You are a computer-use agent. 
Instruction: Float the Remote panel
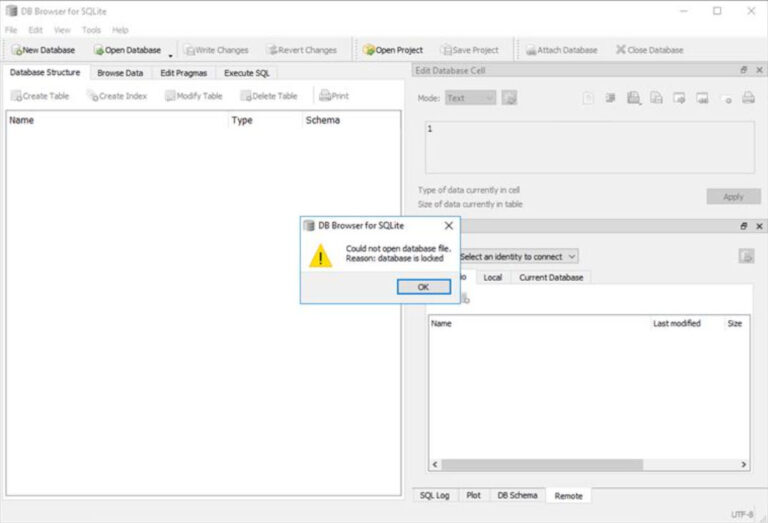[744, 226]
